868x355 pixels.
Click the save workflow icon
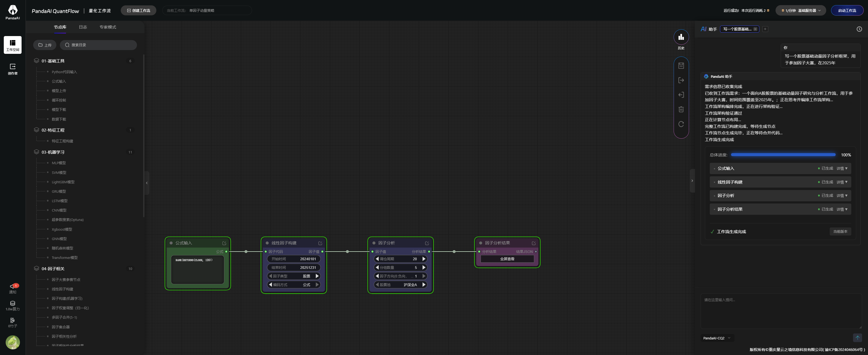(681, 66)
